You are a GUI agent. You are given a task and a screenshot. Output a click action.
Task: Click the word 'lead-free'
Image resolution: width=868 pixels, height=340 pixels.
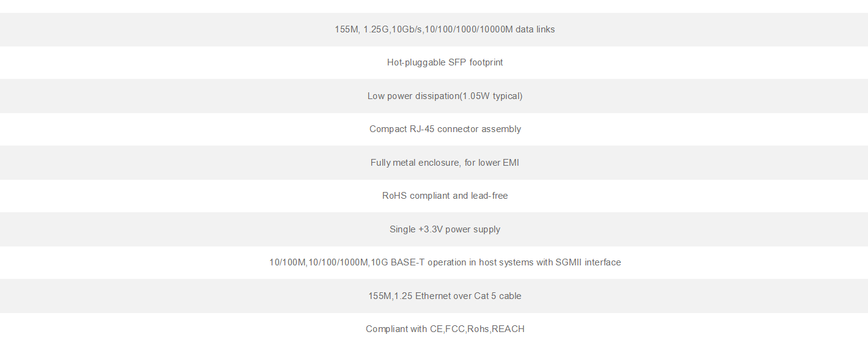[489, 196]
